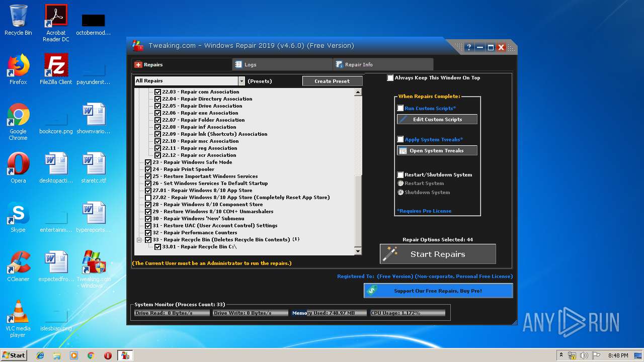Click the help question mark button in title bar
Image resolution: width=644 pixels, height=362 pixels.
tap(469, 47)
